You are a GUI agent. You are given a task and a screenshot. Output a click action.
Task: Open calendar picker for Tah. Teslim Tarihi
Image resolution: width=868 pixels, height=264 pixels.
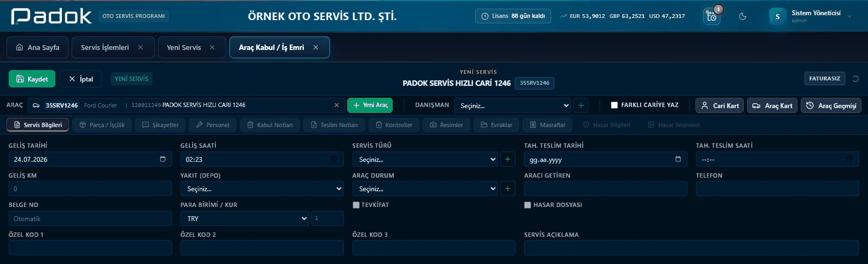tap(678, 159)
